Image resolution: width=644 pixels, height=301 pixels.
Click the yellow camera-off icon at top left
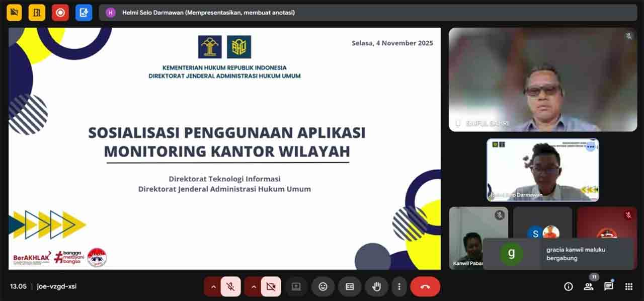tap(14, 13)
